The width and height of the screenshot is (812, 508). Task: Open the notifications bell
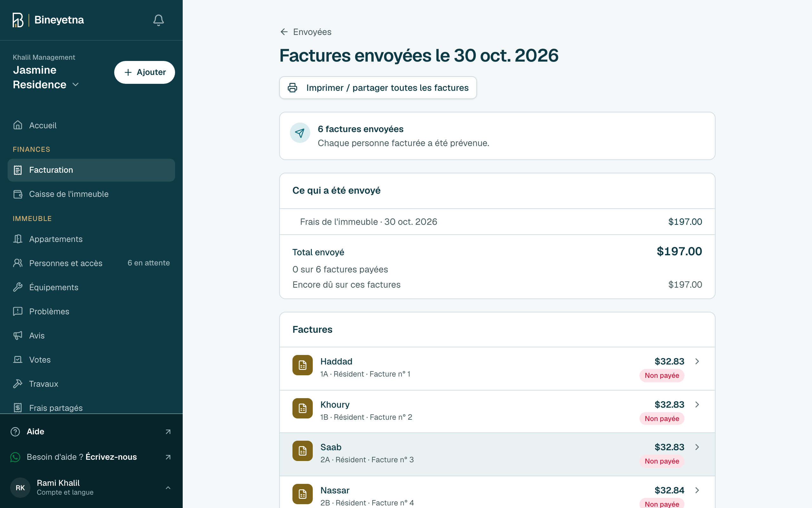tap(158, 20)
